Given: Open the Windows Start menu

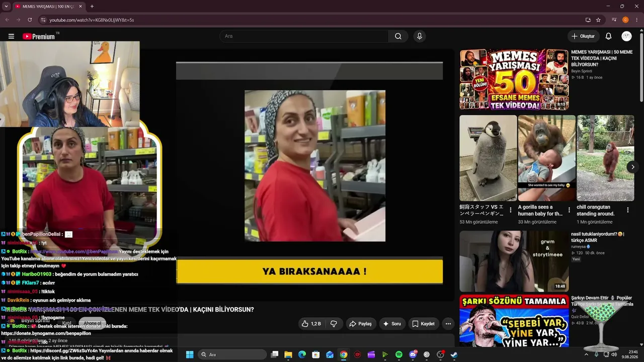Looking at the screenshot, I should click(x=190, y=354).
